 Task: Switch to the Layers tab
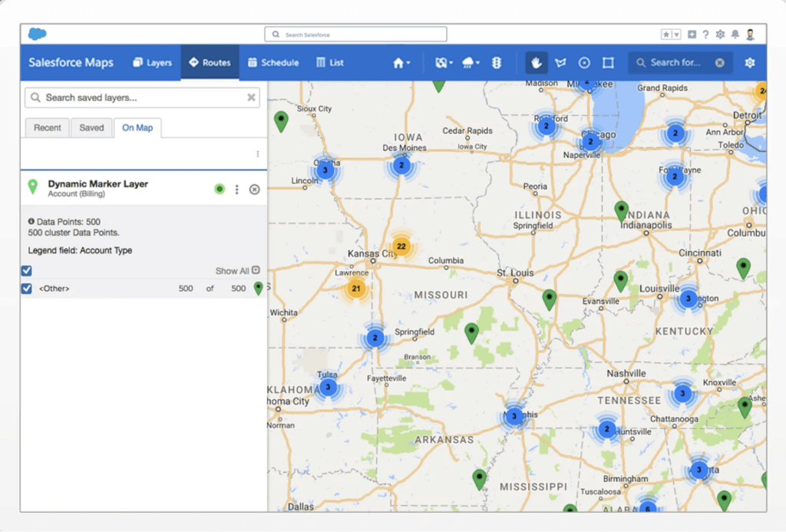click(153, 63)
